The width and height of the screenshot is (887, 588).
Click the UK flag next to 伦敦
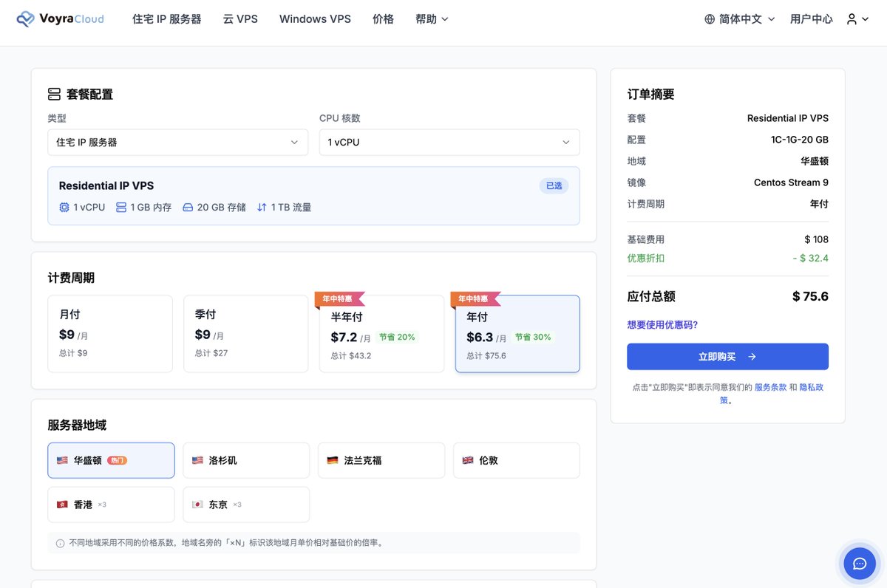tap(468, 460)
